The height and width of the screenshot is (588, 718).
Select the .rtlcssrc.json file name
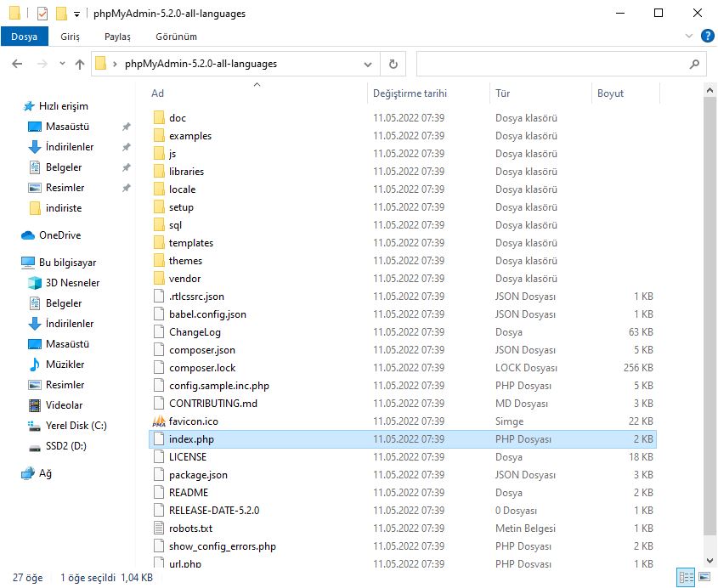pyautogui.click(x=196, y=297)
